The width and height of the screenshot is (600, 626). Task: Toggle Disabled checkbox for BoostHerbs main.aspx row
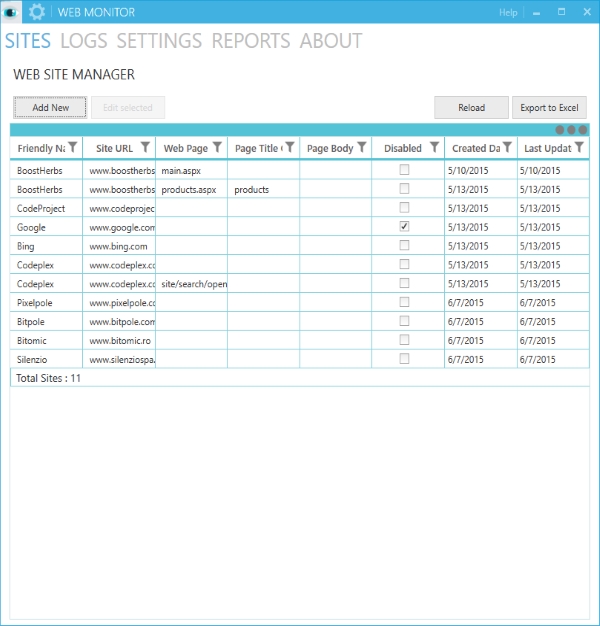404,170
